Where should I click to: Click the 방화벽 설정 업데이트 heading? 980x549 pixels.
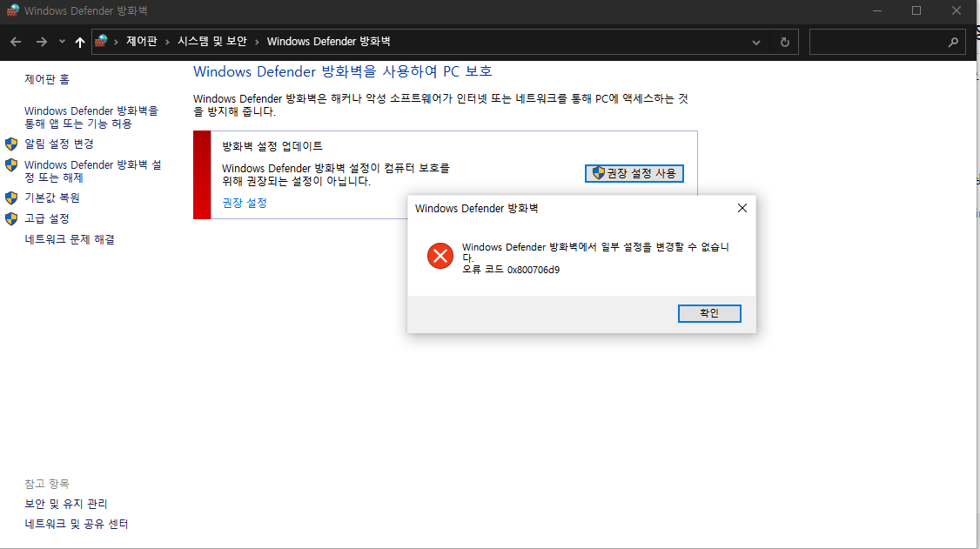coord(272,146)
